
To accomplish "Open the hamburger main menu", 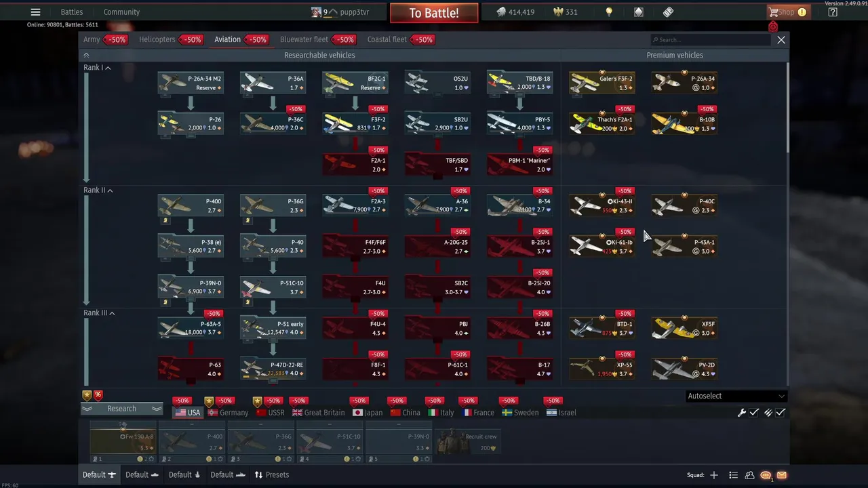I will [x=35, y=12].
